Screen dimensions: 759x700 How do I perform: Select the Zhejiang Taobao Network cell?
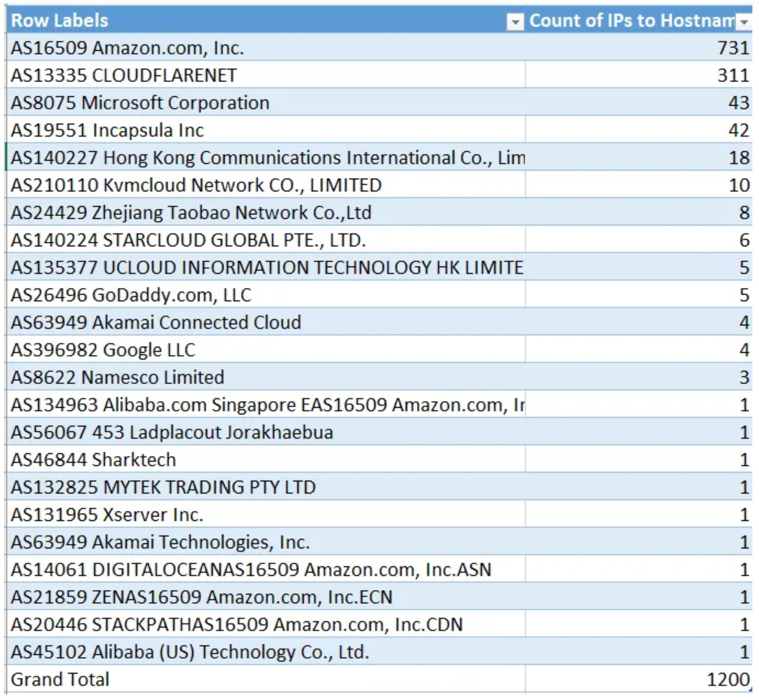[191, 213]
